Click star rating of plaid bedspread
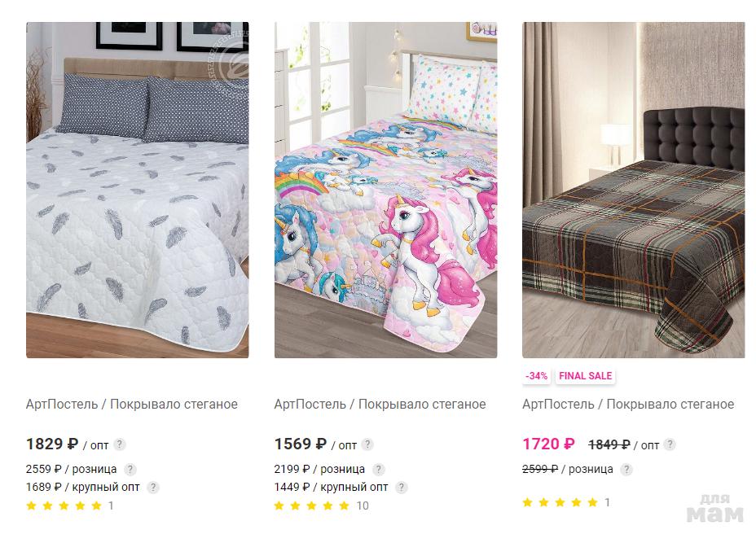Screen dimensions: 756x534 (560, 503)
